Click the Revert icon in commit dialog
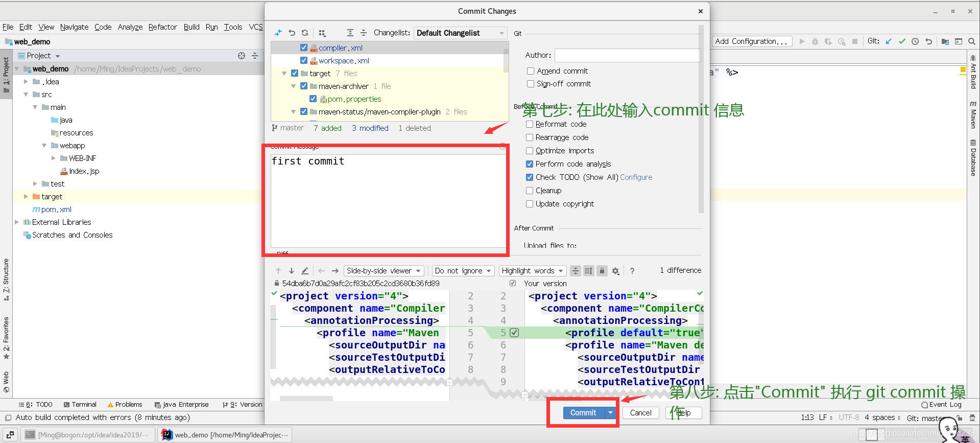Viewport: 980px width, 443px height. (x=292, y=33)
